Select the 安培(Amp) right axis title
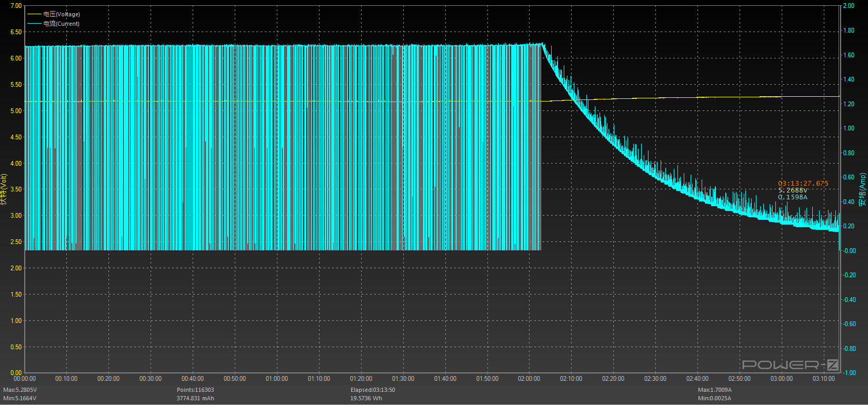 coord(862,189)
